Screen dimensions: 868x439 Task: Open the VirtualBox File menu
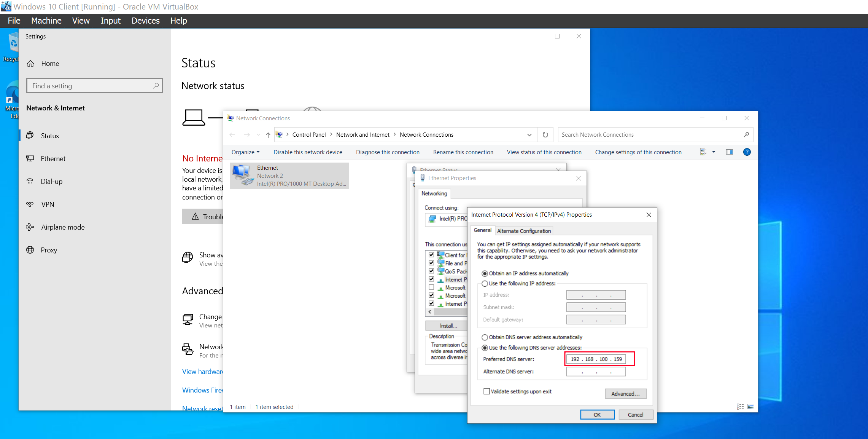tap(14, 21)
